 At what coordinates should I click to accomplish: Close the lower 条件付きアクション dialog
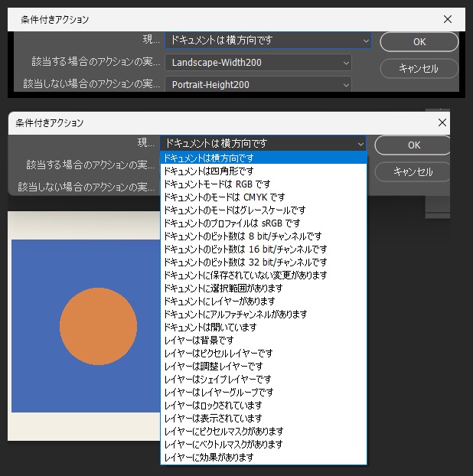(x=442, y=122)
